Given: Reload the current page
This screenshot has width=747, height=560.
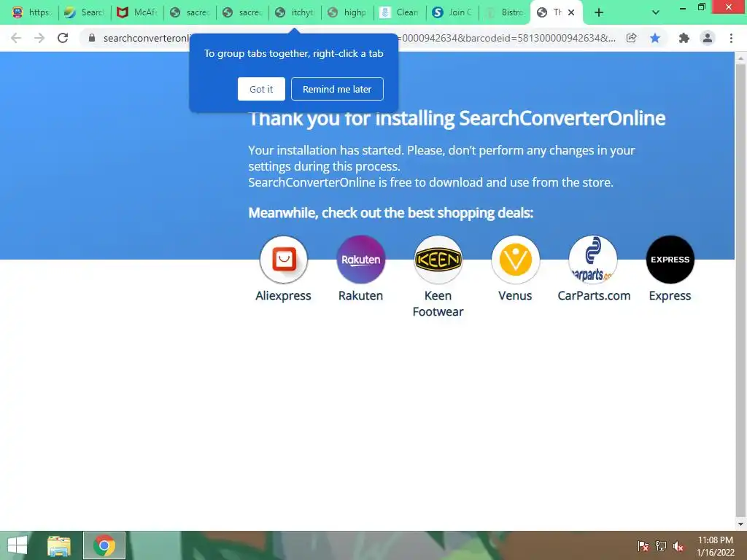Looking at the screenshot, I should click(63, 38).
